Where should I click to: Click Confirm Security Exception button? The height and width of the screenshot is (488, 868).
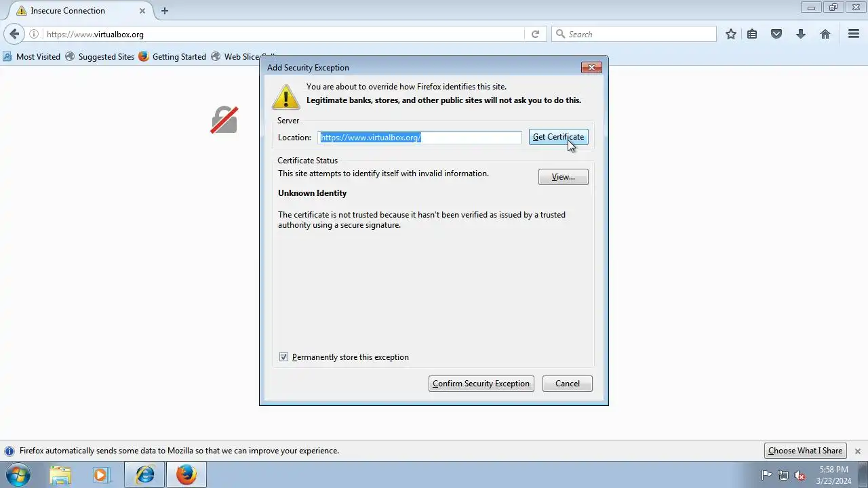481,384
